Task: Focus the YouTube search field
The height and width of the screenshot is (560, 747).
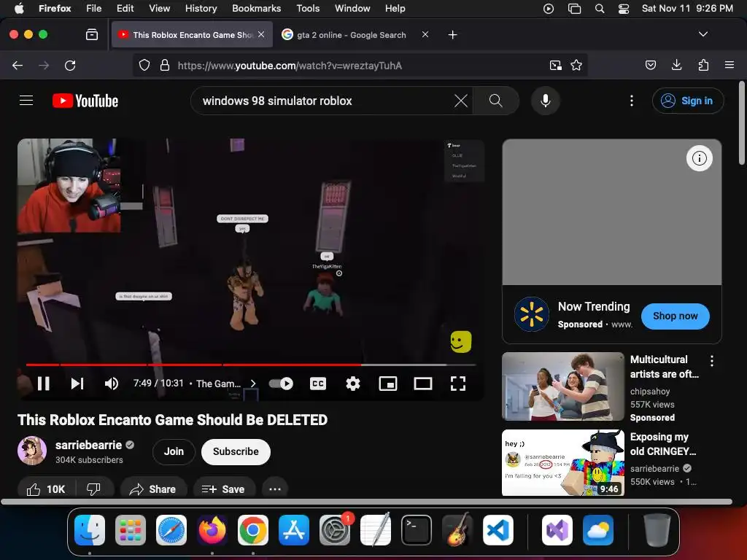Action: coord(325,101)
